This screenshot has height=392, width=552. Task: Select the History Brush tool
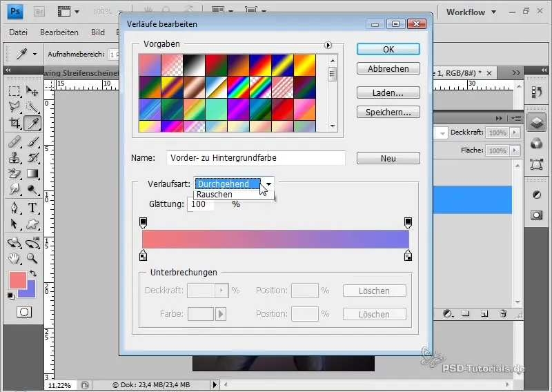(32, 158)
